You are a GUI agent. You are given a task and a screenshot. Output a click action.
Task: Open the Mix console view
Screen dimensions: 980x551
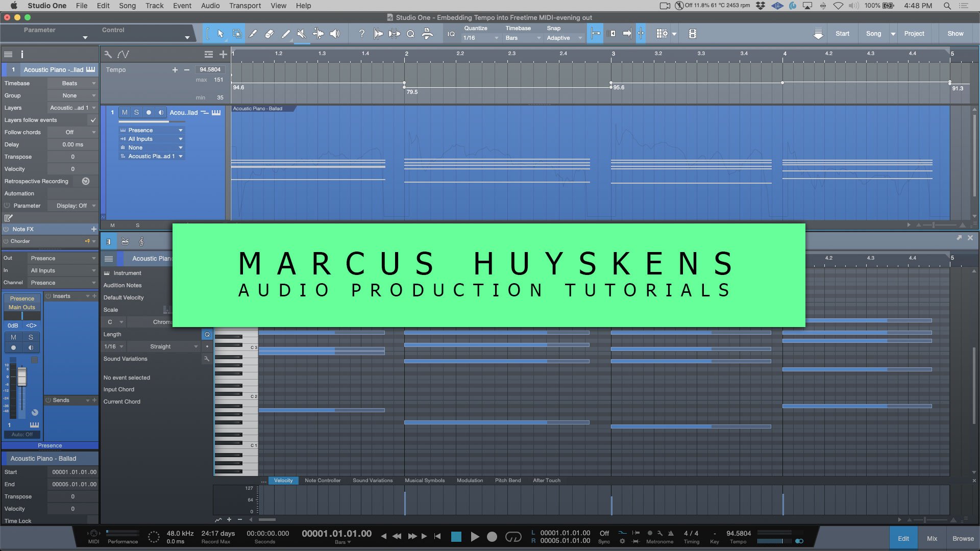coord(932,538)
